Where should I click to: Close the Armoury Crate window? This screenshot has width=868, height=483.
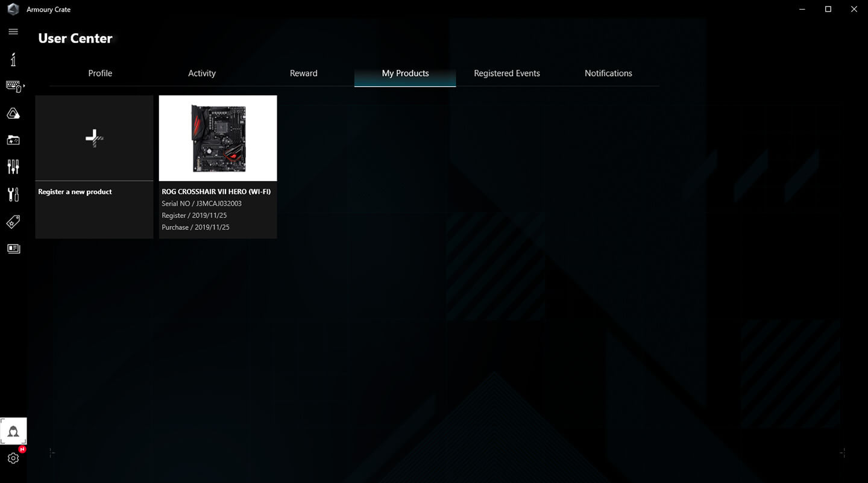pyautogui.click(x=854, y=9)
